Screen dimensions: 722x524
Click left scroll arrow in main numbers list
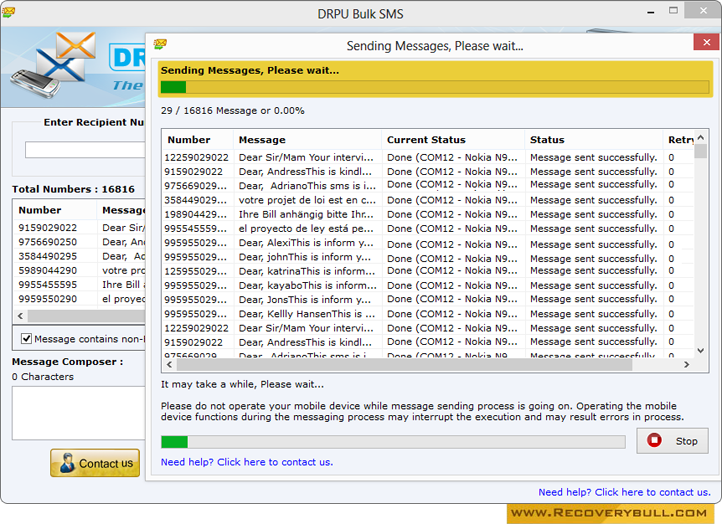pyautogui.click(x=20, y=316)
